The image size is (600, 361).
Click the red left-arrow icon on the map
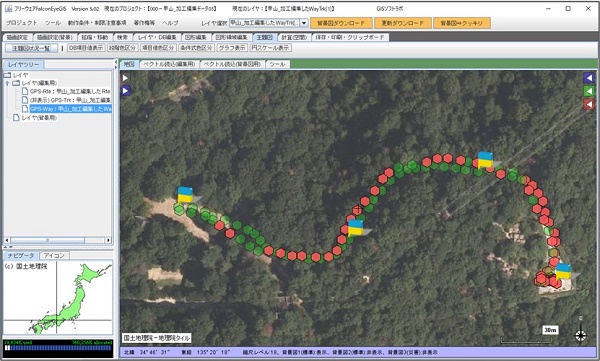coord(589,104)
